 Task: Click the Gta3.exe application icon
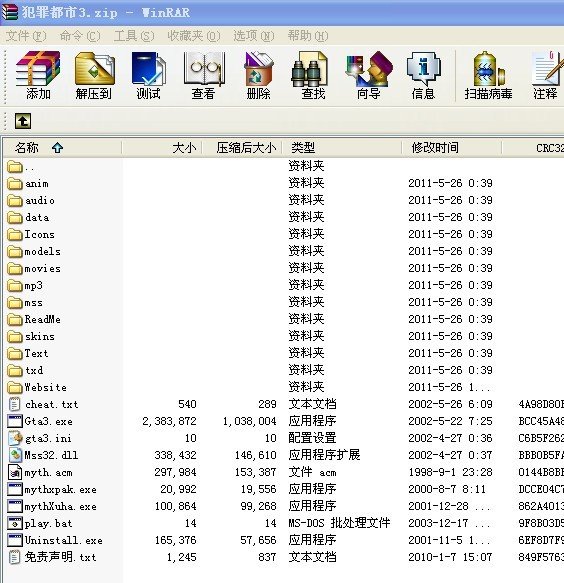click(x=15, y=421)
